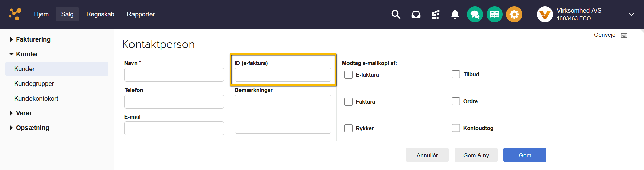The height and width of the screenshot is (170, 644).
Task: Open the Virksomhed A/S company dropdown
Action: click(631, 14)
